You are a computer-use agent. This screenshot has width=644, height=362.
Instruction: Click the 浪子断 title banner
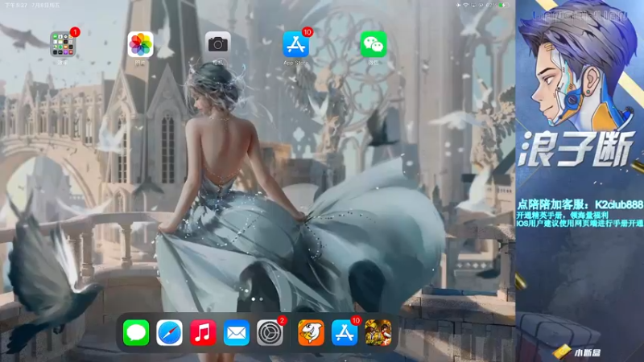click(x=575, y=150)
